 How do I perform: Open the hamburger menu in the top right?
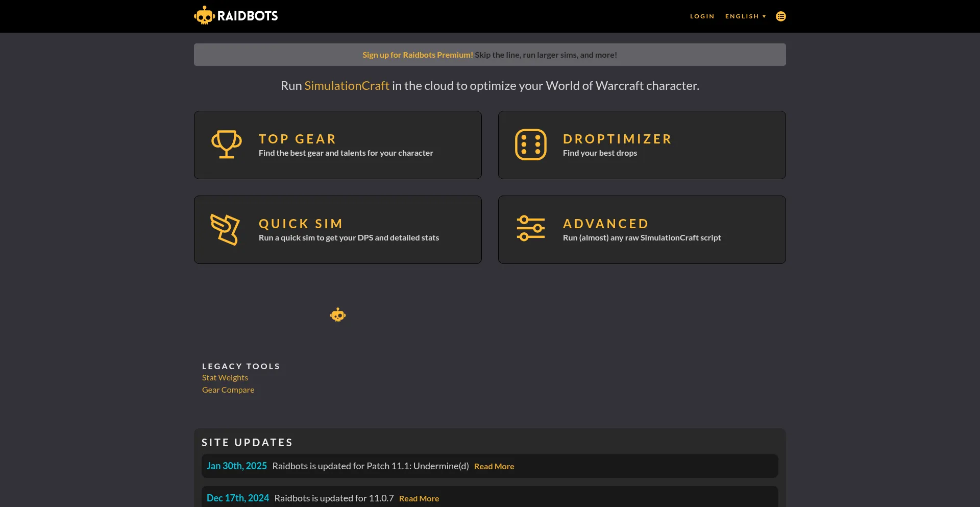[x=781, y=16]
